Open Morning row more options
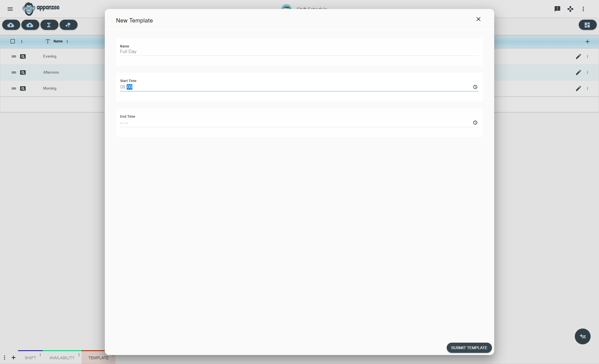The width and height of the screenshot is (599, 364). [x=587, y=88]
